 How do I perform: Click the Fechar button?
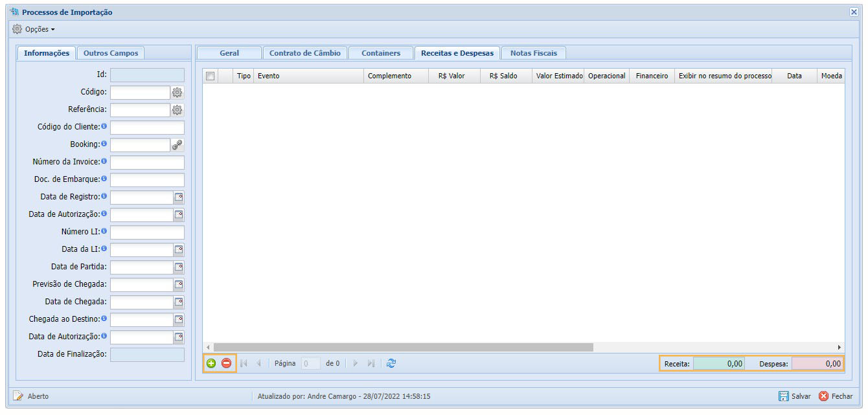836,396
